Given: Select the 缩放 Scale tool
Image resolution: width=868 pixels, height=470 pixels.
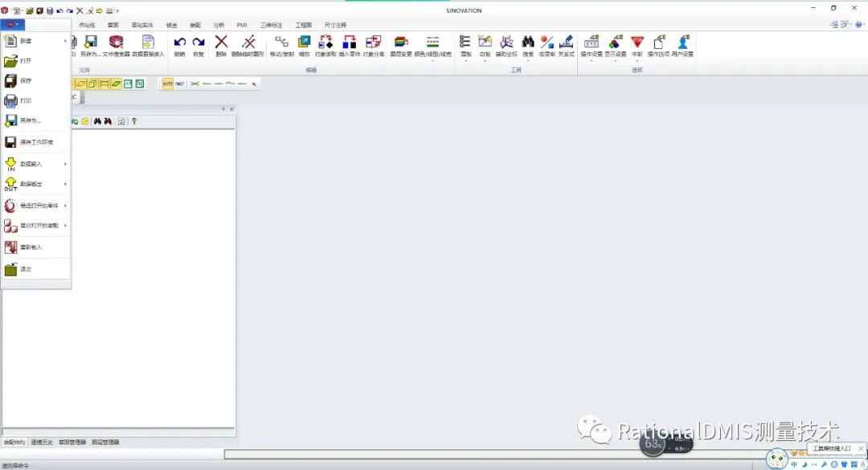Looking at the screenshot, I should coord(304,46).
